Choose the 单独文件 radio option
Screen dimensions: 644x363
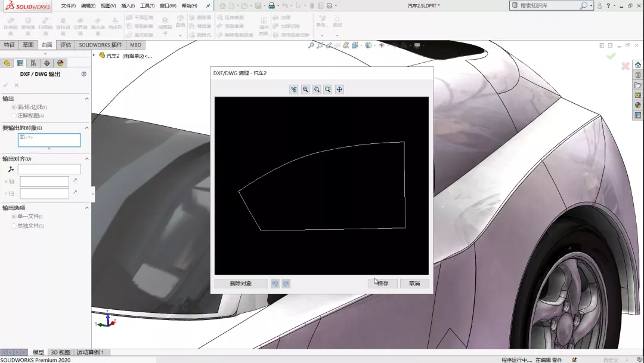[x=14, y=226]
